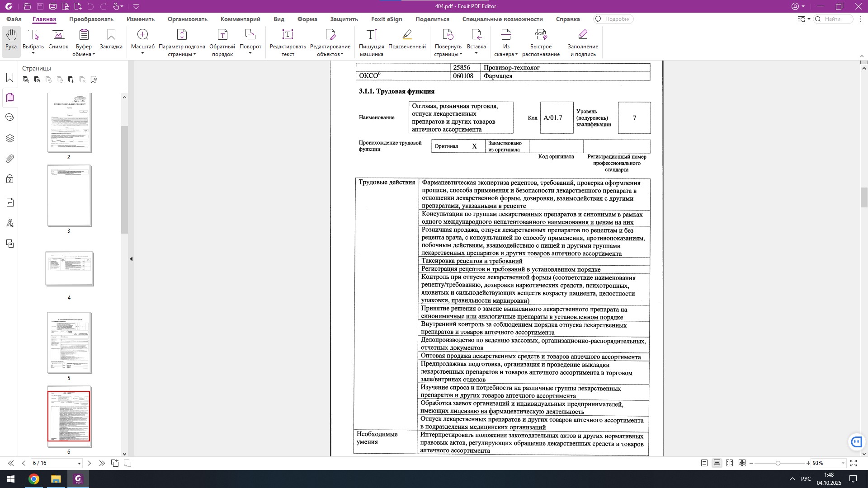Open Специальные возможности tab
The image size is (868, 488).
pyautogui.click(x=503, y=19)
